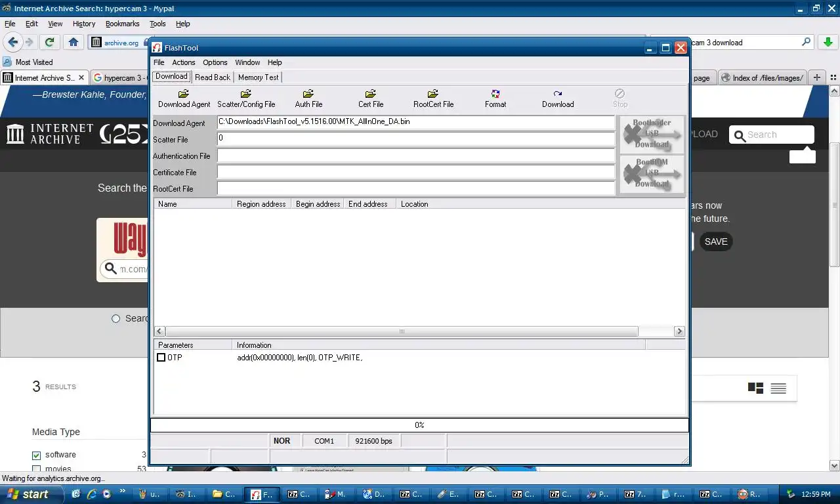This screenshot has width=840, height=504.
Task: Switch to Index of /files/images/ tab
Action: [x=763, y=77]
